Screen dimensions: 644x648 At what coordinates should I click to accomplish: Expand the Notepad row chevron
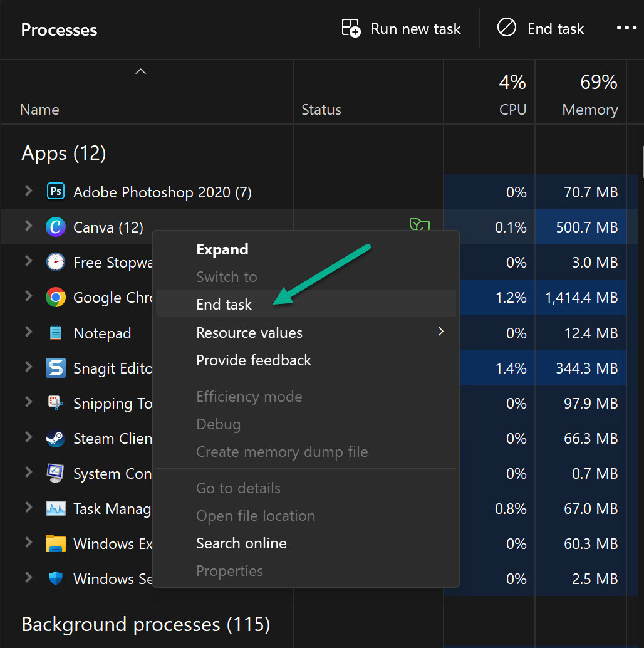tap(28, 332)
